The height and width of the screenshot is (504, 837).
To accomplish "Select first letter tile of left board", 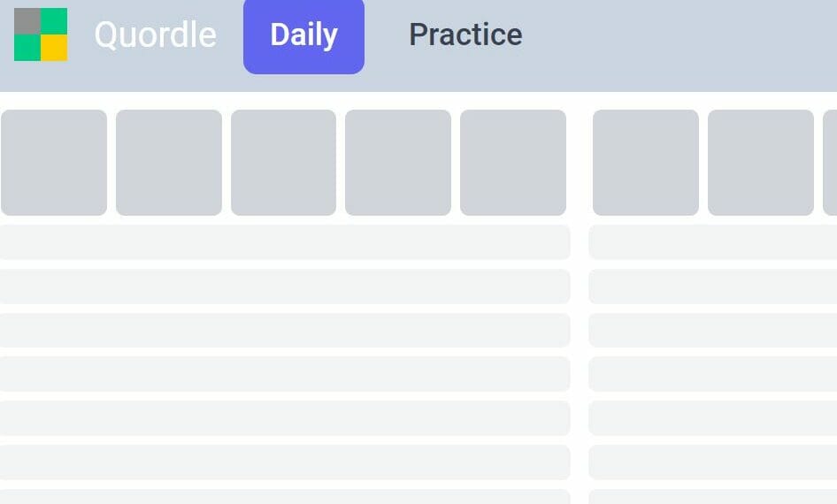I will [54, 163].
